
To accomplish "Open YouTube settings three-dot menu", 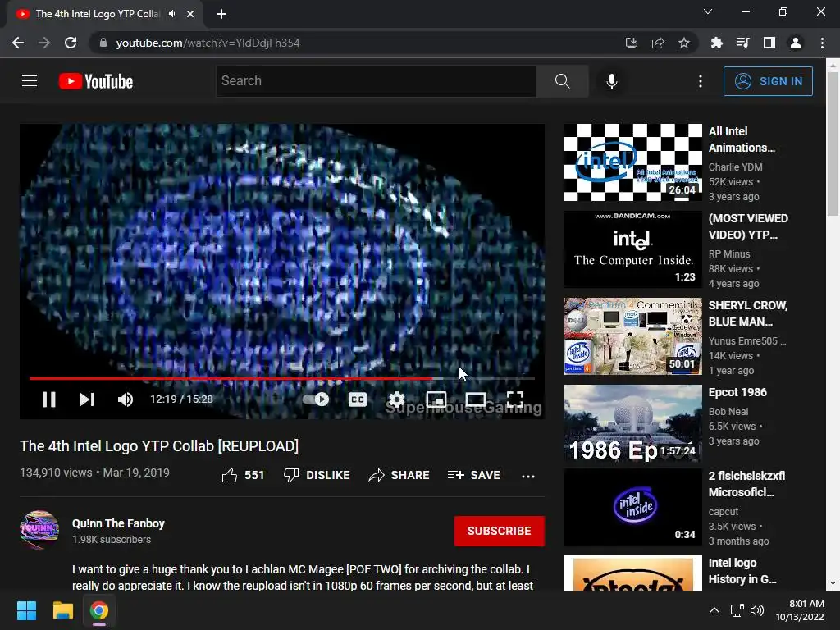I will [701, 81].
